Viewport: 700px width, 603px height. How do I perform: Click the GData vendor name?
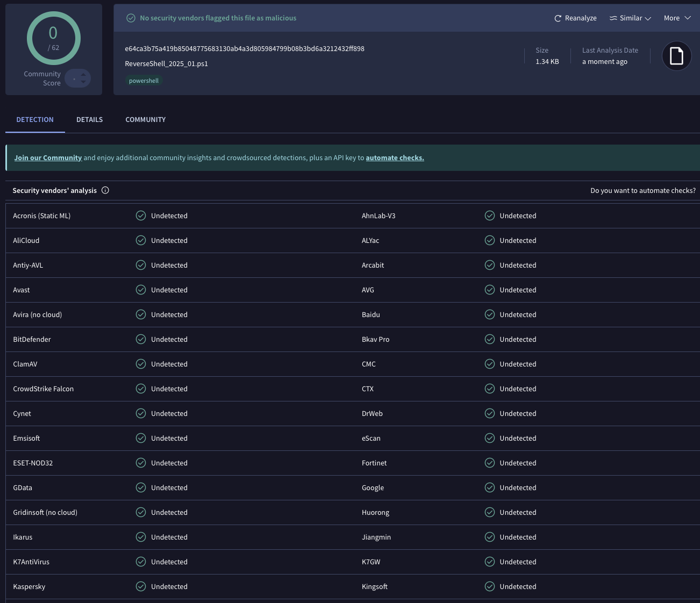click(23, 488)
